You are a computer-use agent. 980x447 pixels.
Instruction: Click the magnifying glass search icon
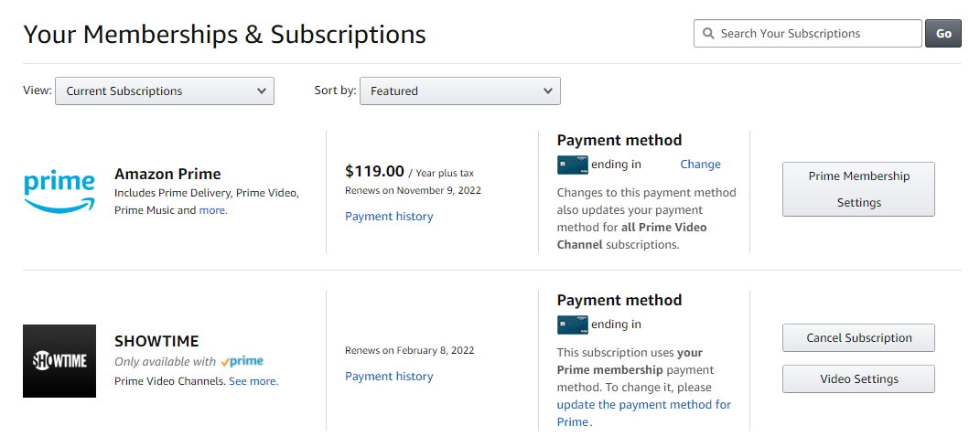708,34
